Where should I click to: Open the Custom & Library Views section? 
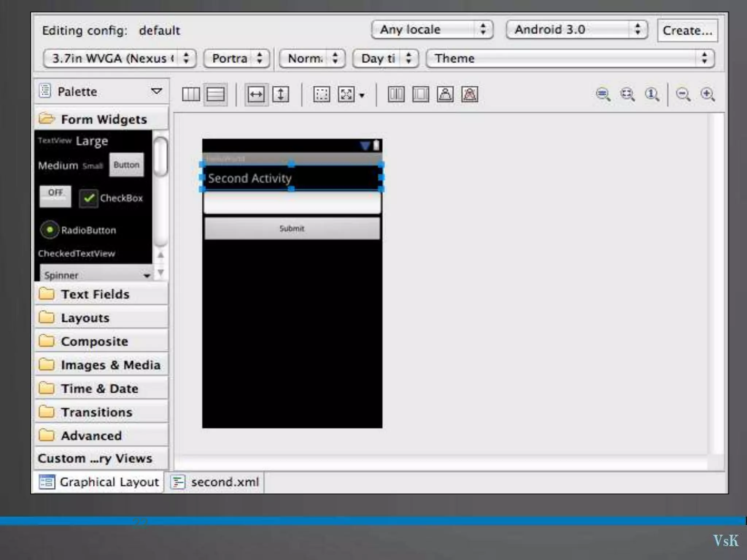point(101,458)
